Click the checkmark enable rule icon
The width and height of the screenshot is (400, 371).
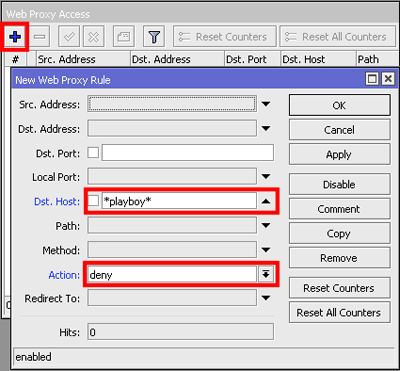tap(69, 37)
